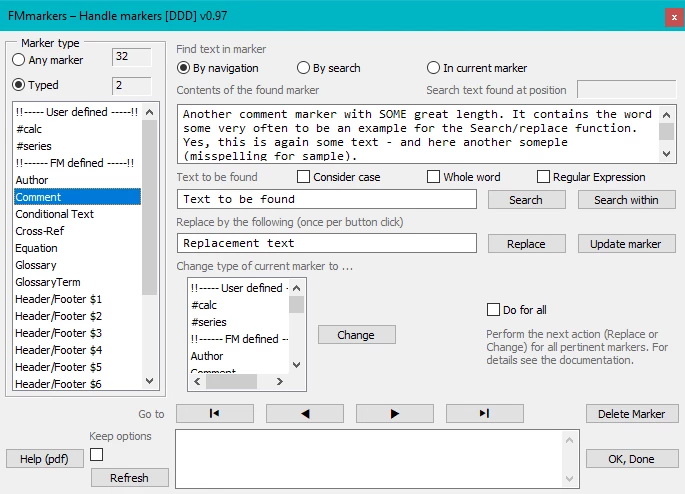
Task: Click vertical scrollbar thumb of Marker type list
Action: click(x=149, y=207)
